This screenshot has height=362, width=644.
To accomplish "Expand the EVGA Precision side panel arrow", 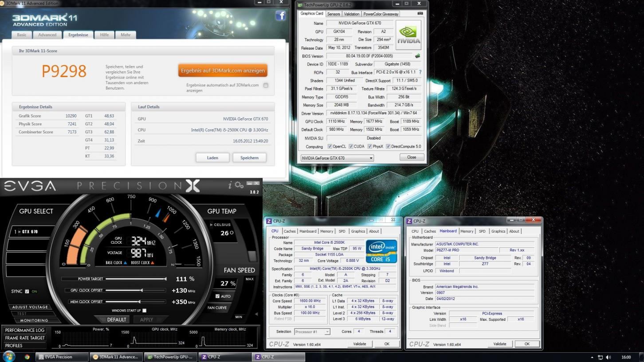I will (256, 314).
